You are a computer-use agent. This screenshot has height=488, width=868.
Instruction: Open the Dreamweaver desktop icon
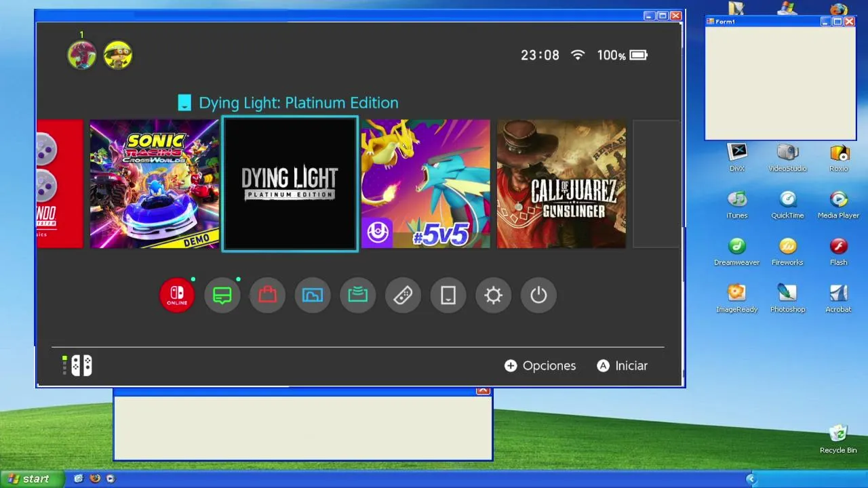(737, 252)
